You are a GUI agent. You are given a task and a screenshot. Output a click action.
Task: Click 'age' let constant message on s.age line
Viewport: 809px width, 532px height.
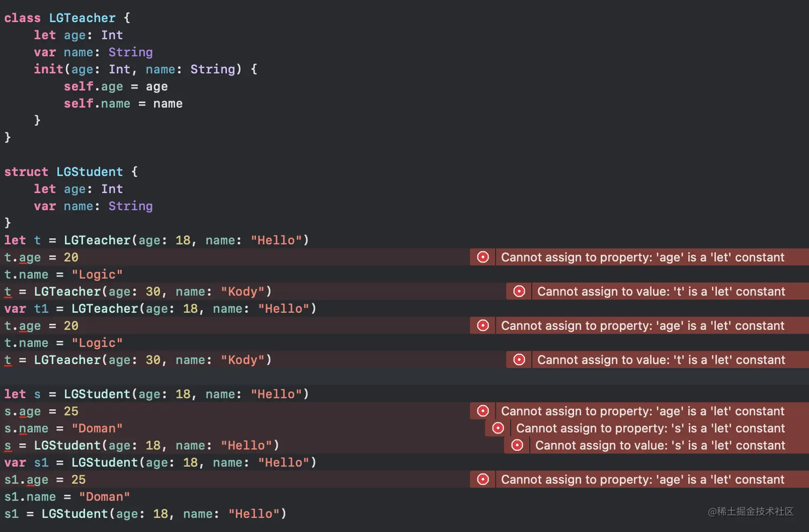click(643, 411)
